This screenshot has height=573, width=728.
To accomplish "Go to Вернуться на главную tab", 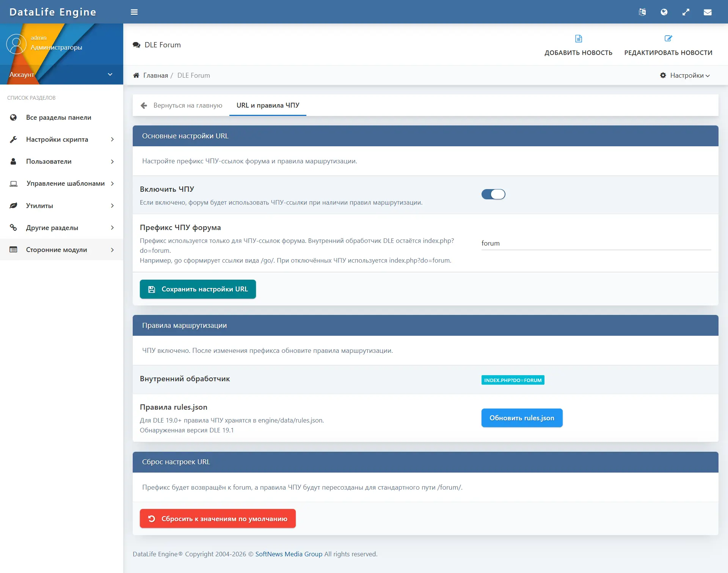I will (x=181, y=105).
